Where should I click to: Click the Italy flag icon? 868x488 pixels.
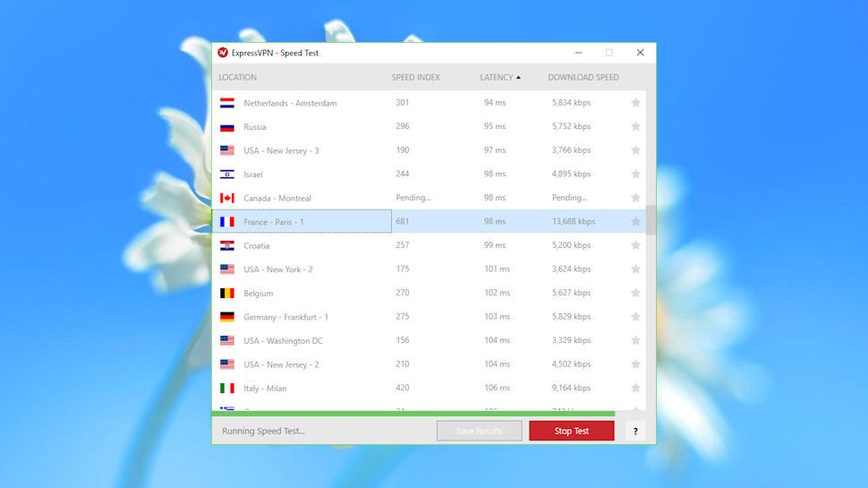tap(227, 389)
